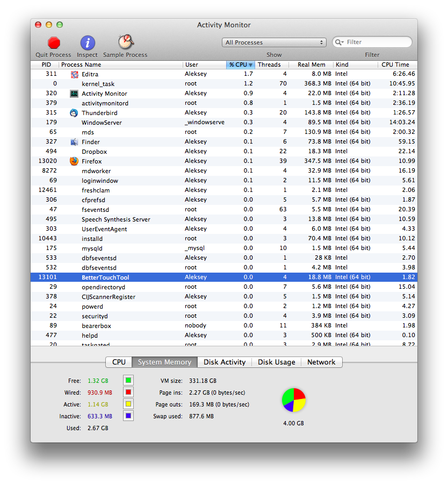Viewport: 448px width, 485px height.
Task: Click the 4.00 GB total memory label
Action: (x=293, y=423)
